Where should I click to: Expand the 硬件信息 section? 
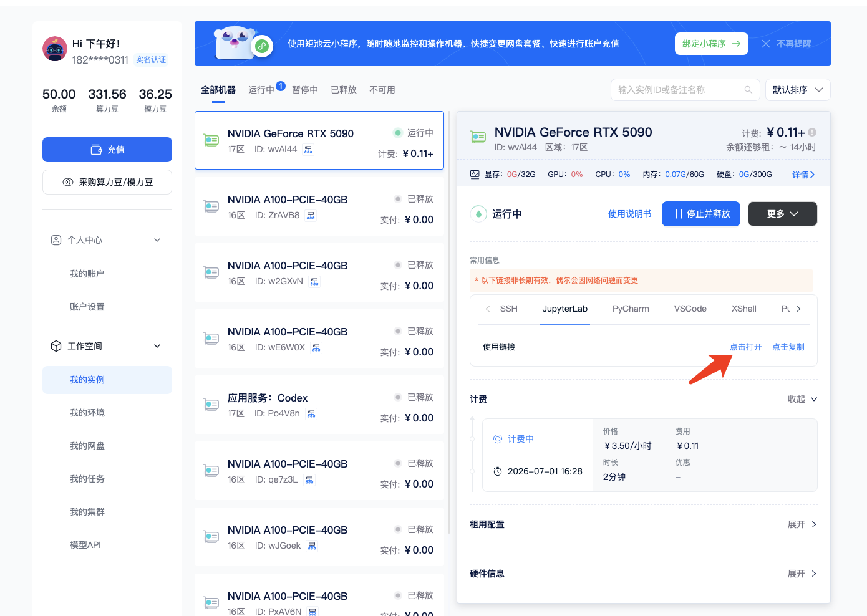[x=802, y=574]
